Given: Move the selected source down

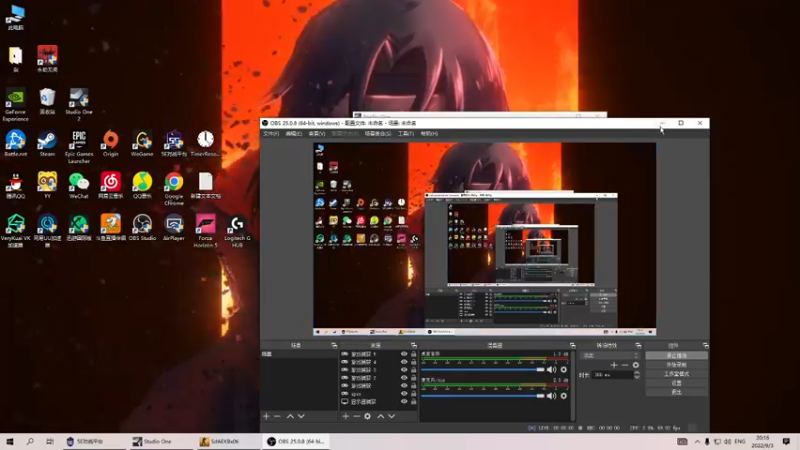Looking at the screenshot, I should pyautogui.click(x=391, y=416).
